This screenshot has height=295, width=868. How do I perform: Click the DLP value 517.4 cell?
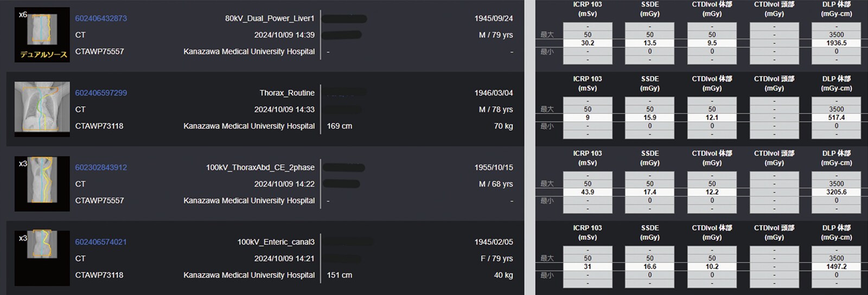pos(836,118)
